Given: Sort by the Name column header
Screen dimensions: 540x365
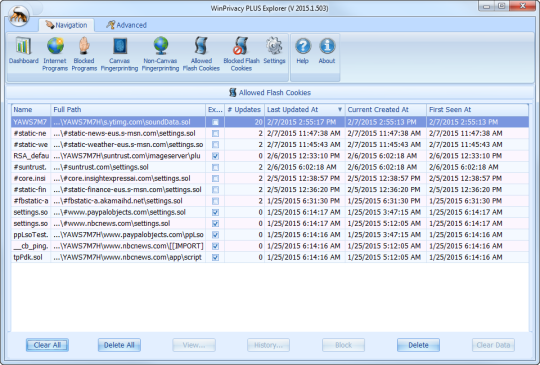Looking at the screenshot, I should click(x=31, y=110).
